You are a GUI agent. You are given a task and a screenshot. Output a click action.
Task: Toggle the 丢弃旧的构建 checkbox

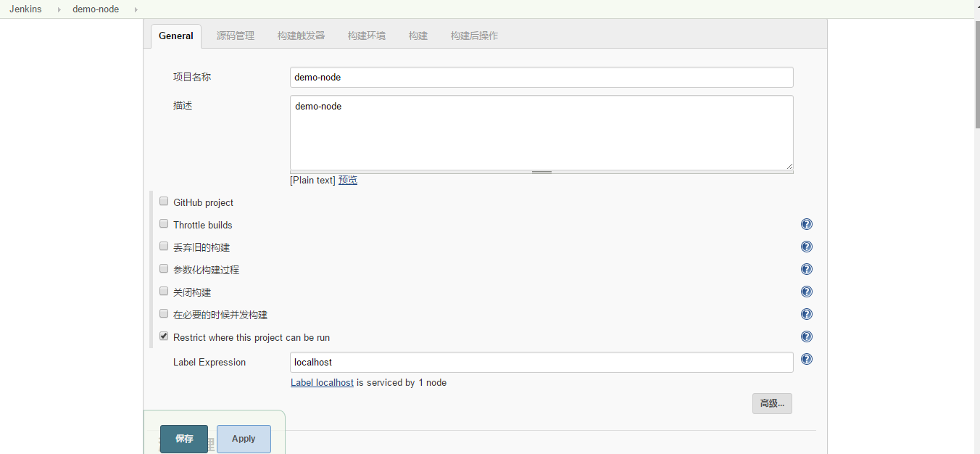click(x=164, y=247)
